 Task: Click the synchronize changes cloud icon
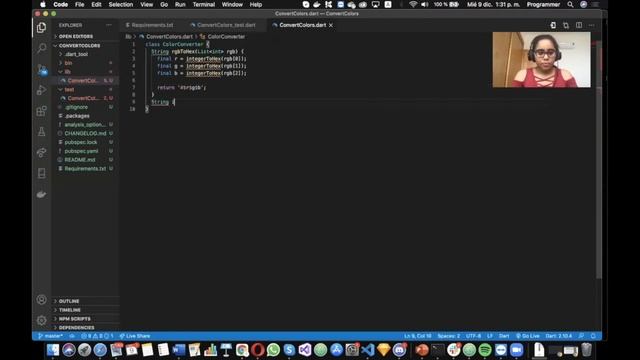72,336
